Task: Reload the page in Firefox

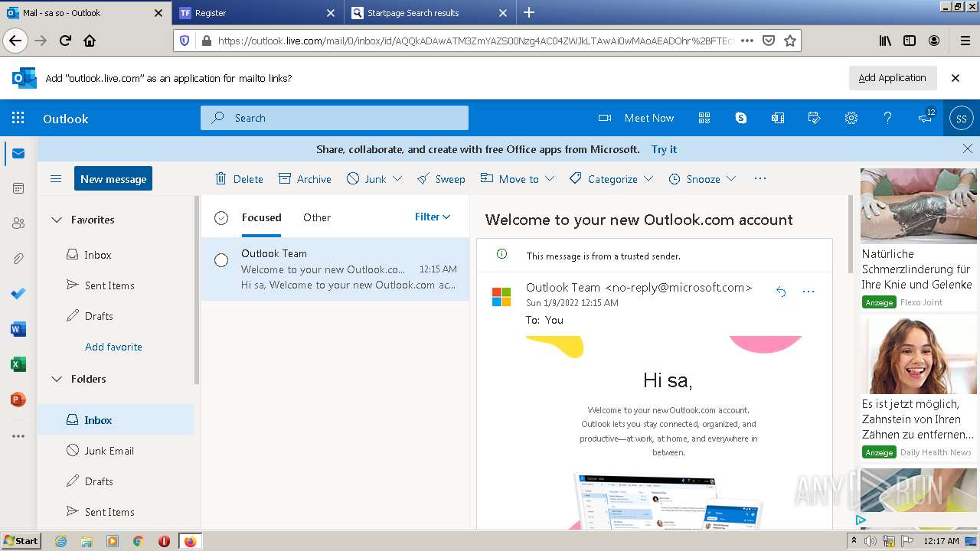Action: (x=65, y=41)
